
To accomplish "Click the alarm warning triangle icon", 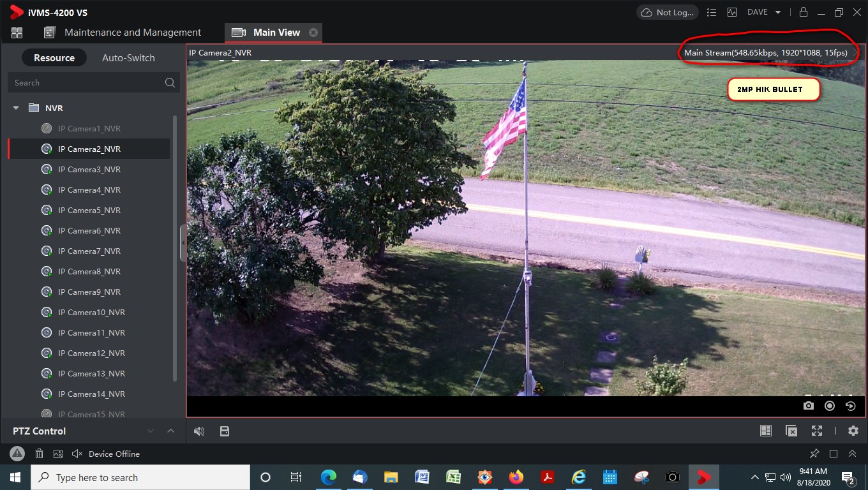I will 17,454.
